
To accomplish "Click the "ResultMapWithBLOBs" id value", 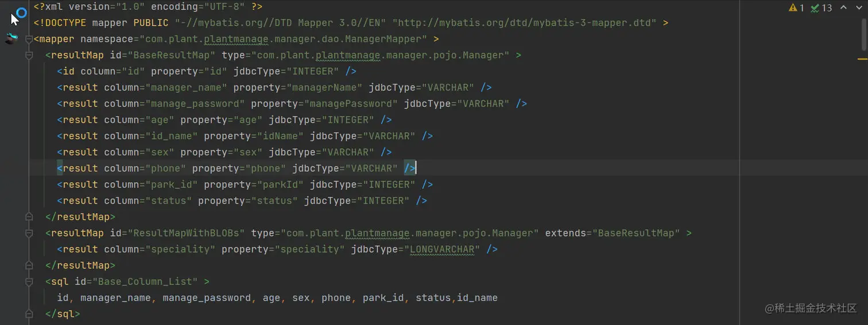I will click(186, 233).
